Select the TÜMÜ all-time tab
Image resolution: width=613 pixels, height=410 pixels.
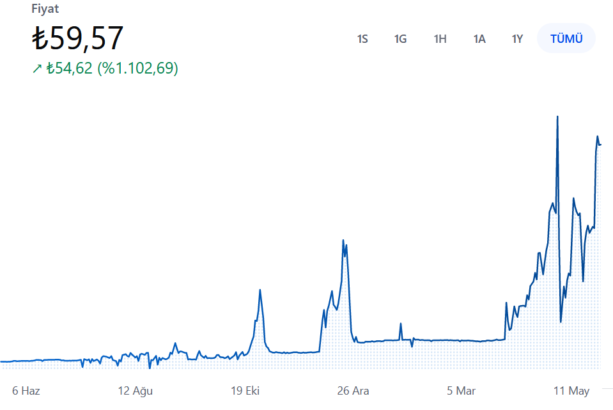tap(565, 39)
